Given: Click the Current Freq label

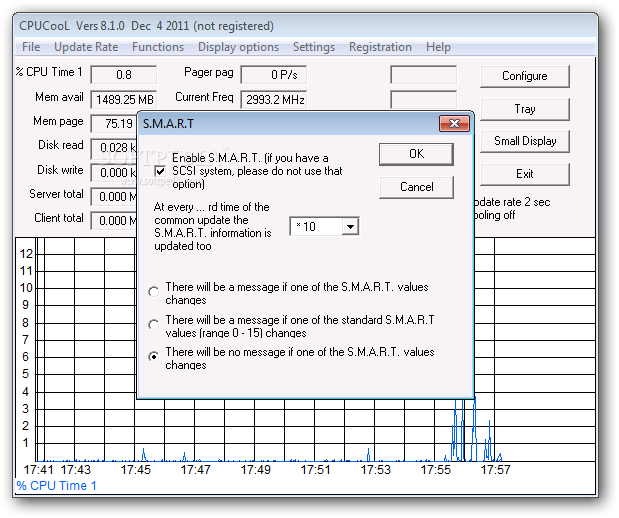Looking at the screenshot, I should pyautogui.click(x=204, y=97).
